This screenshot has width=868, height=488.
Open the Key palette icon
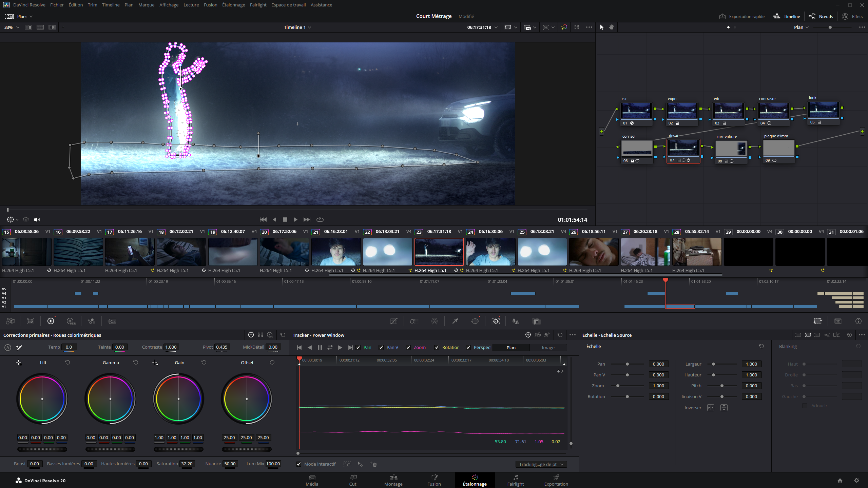536,321
